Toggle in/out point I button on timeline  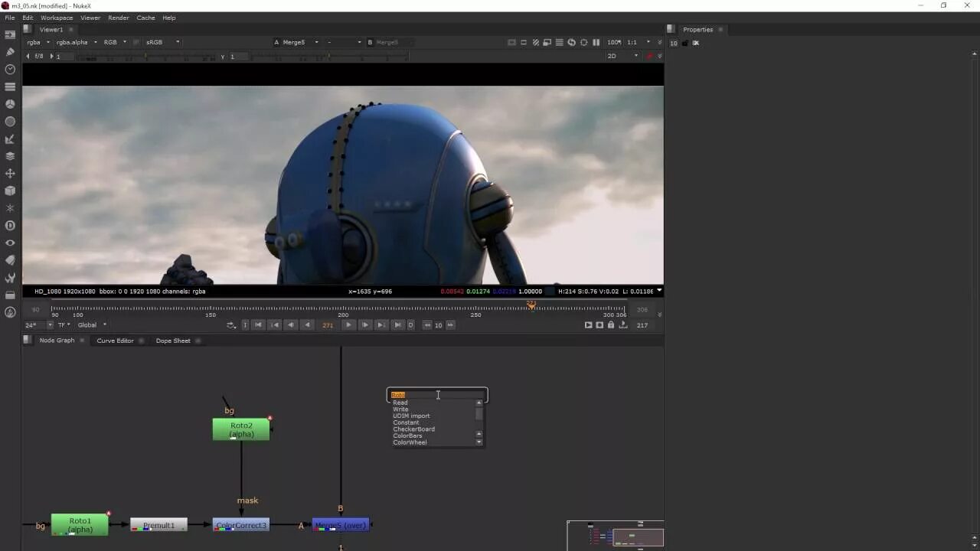click(245, 325)
